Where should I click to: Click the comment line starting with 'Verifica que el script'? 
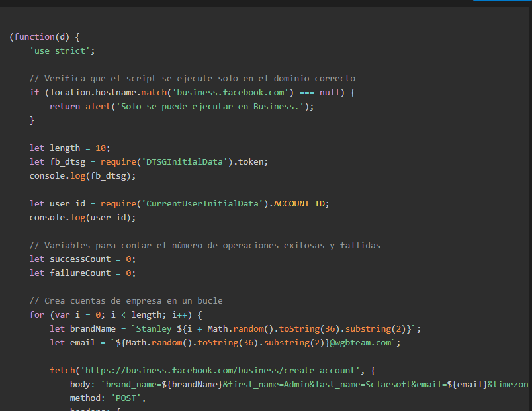192,78
